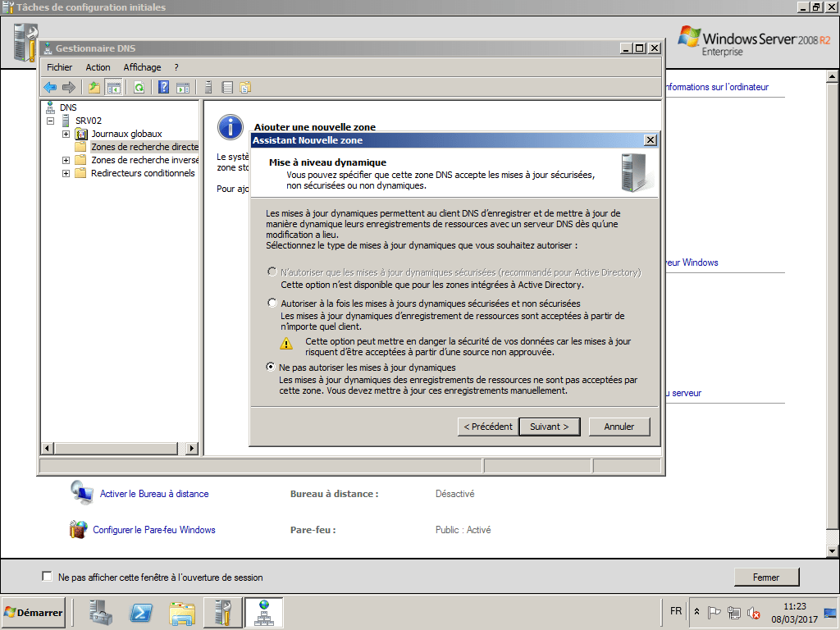The height and width of the screenshot is (630, 840).
Task: Expand 'Redirecteurs conditionnels' in the tree
Action: coord(66,173)
